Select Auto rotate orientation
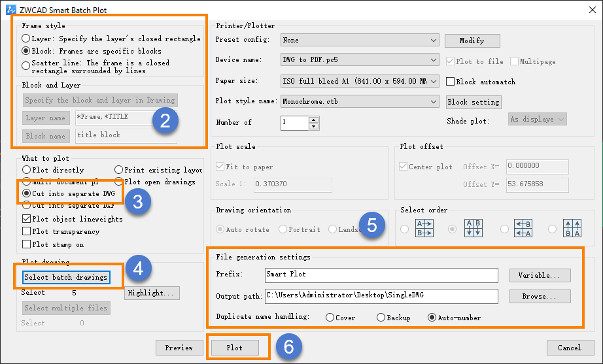603x364 pixels. 220,229
